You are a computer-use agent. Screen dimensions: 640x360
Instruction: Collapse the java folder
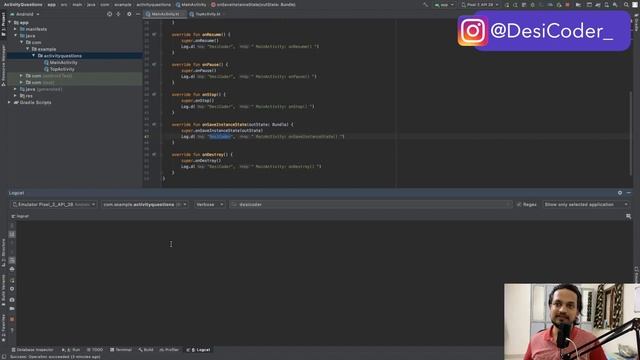16,36
